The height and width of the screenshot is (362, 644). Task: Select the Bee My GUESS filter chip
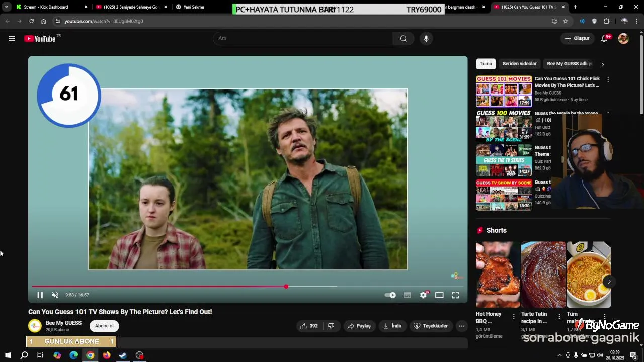click(x=570, y=64)
